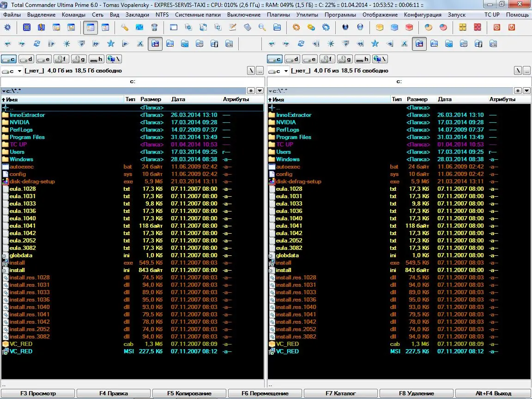Open the left panel drive dropdown
Image resolution: width=532 pixels, height=399 pixels.
pos(12,71)
